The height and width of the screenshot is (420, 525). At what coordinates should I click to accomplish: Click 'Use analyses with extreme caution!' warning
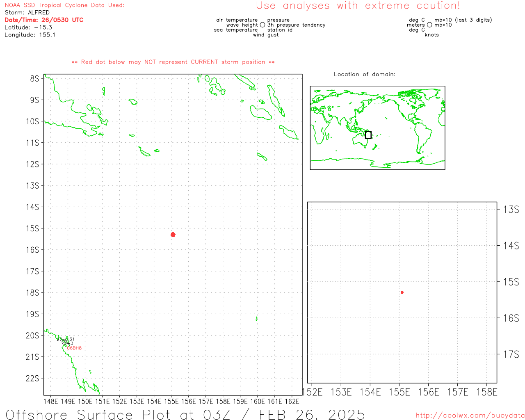coord(358,6)
